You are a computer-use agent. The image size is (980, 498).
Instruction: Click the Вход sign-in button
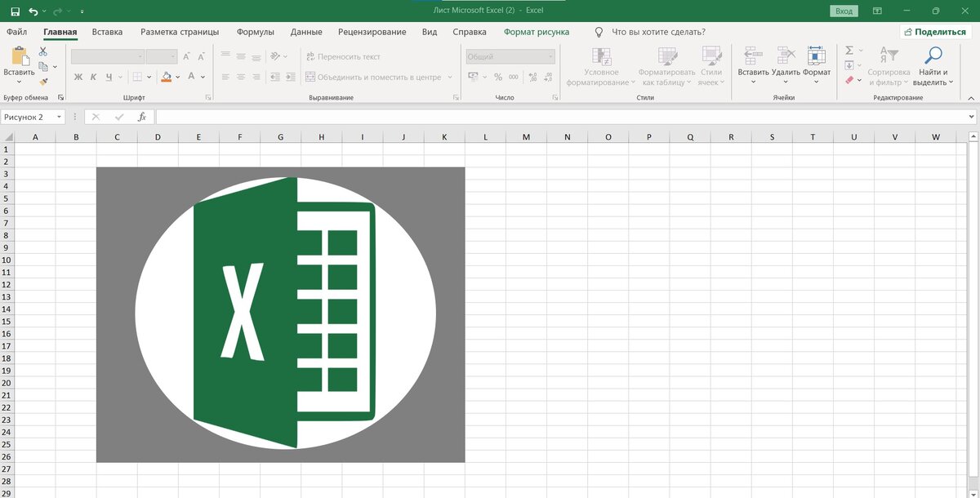[x=844, y=11]
